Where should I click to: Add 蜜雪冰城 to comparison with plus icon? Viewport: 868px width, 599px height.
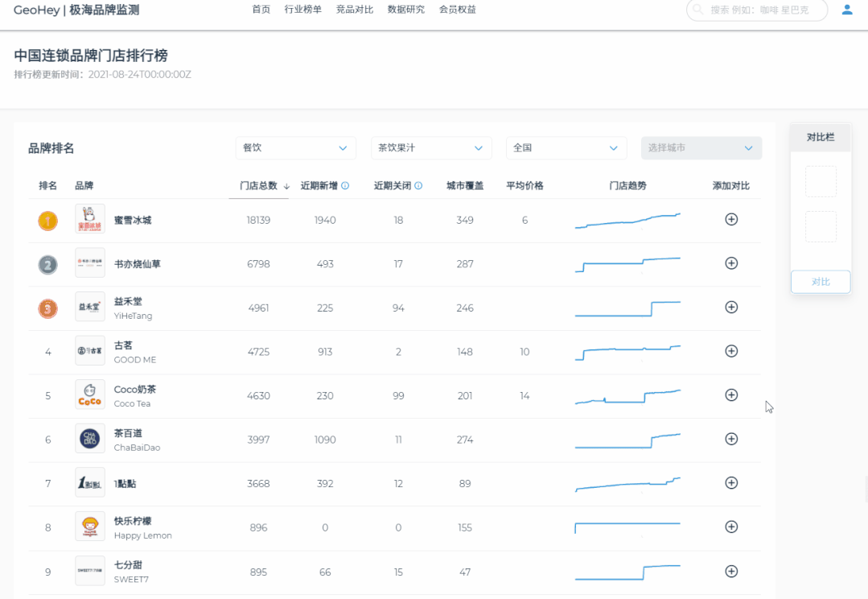[x=731, y=220]
